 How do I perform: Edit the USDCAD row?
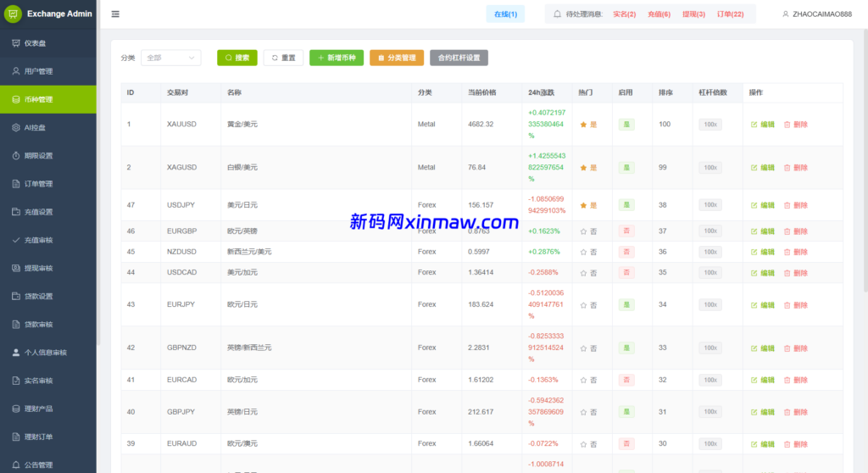[762, 273]
